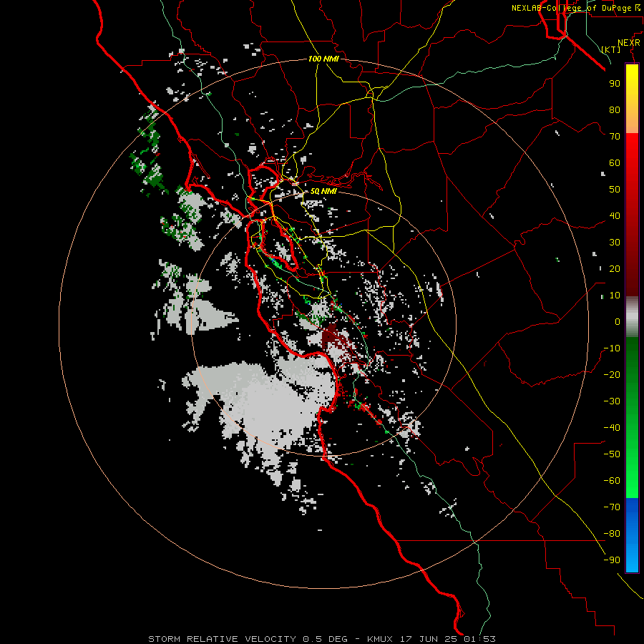Click the 40 knot scale label

[x=615, y=215]
